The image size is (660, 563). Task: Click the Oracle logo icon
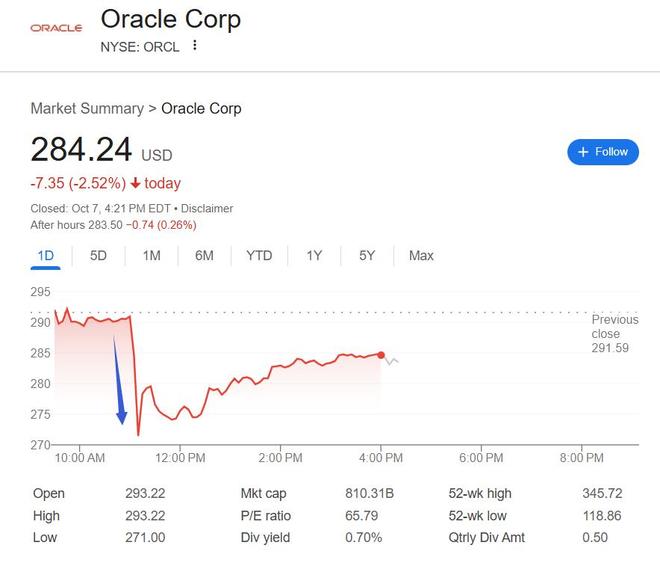pos(55,28)
